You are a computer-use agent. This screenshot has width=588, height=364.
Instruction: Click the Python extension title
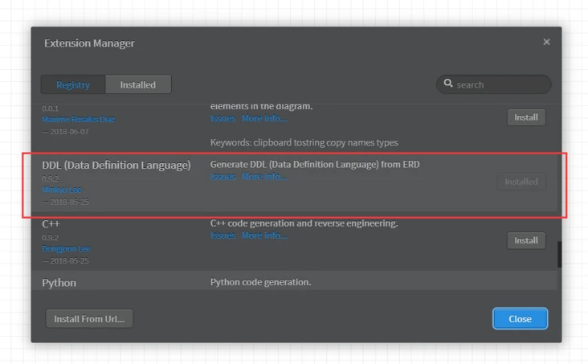point(59,283)
